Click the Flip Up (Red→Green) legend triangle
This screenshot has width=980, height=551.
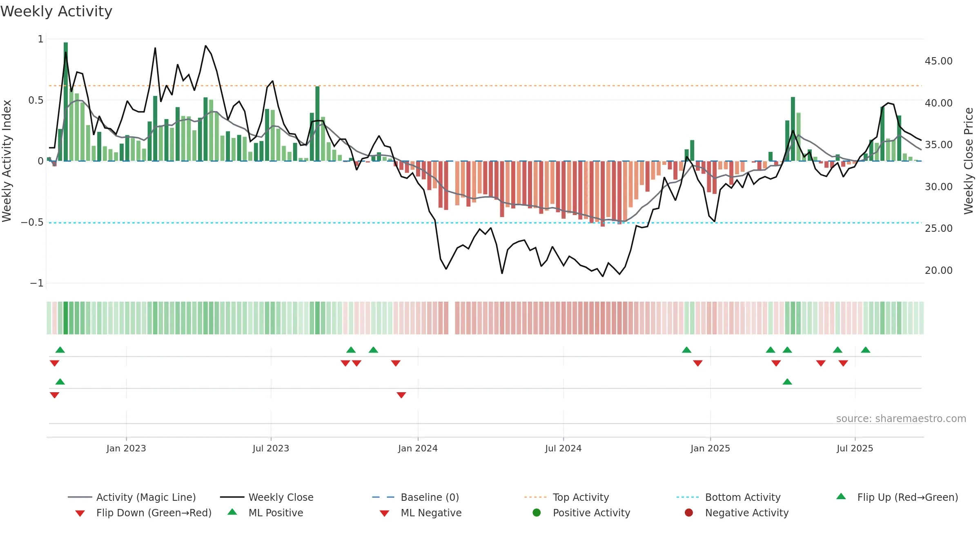[x=841, y=496]
